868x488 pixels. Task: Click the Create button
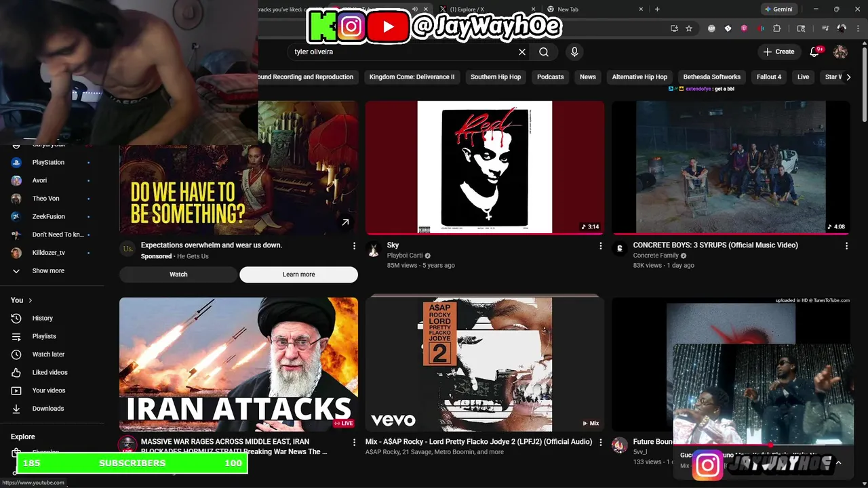(x=778, y=52)
